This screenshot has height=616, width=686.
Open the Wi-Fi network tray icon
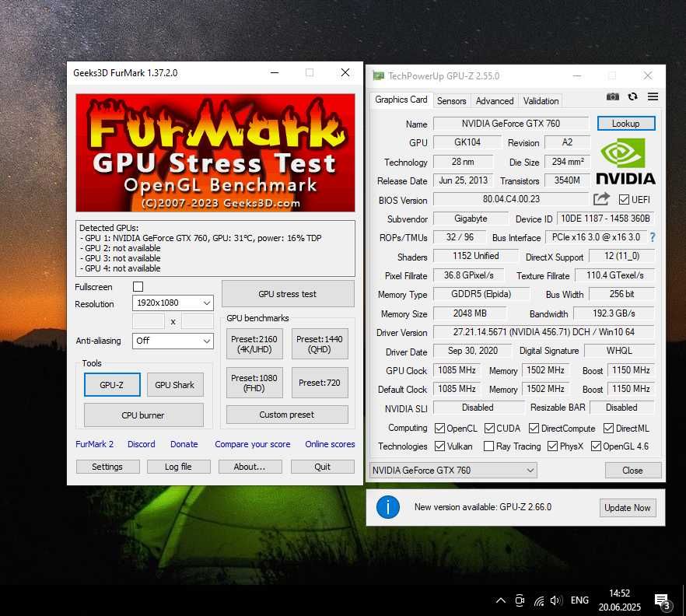[x=538, y=600]
